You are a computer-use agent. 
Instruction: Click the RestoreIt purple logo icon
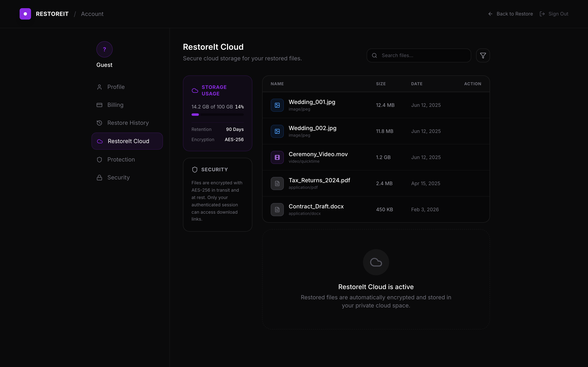pyautogui.click(x=25, y=14)
